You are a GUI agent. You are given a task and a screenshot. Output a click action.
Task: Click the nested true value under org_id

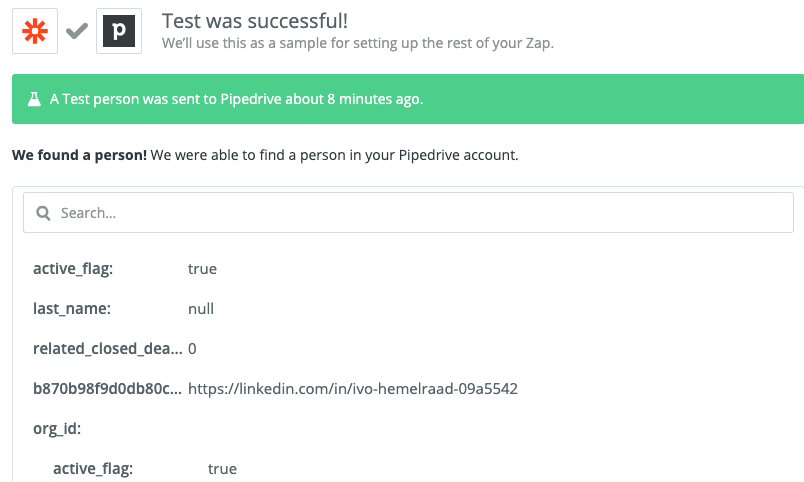click(223, 469)
